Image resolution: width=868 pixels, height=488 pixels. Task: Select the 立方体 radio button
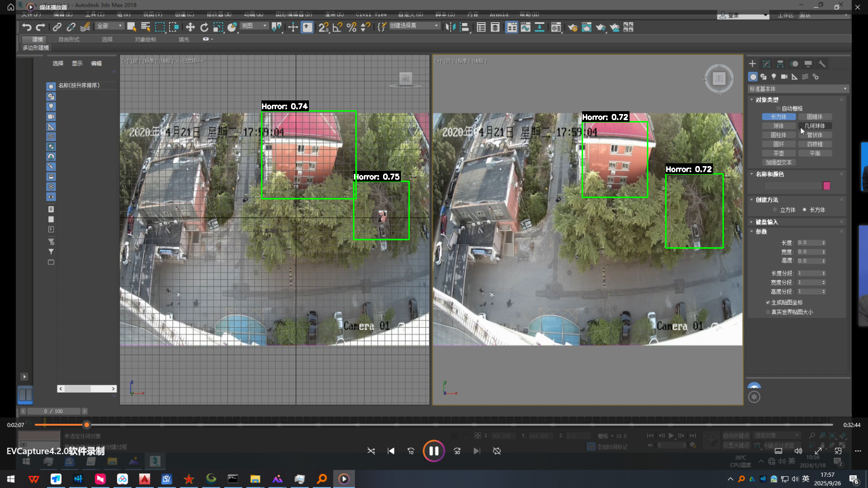[775, 210]
